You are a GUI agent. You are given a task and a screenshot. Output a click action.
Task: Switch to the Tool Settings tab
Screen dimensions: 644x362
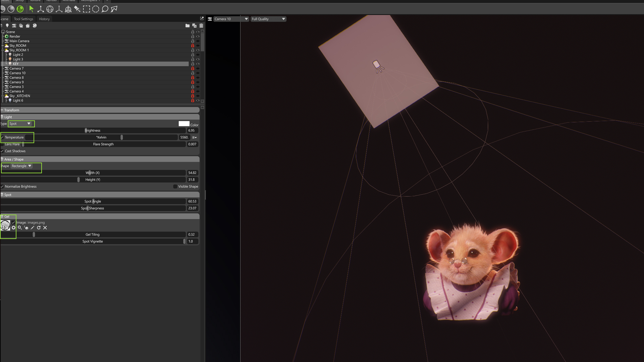click(x=23, y=19)
